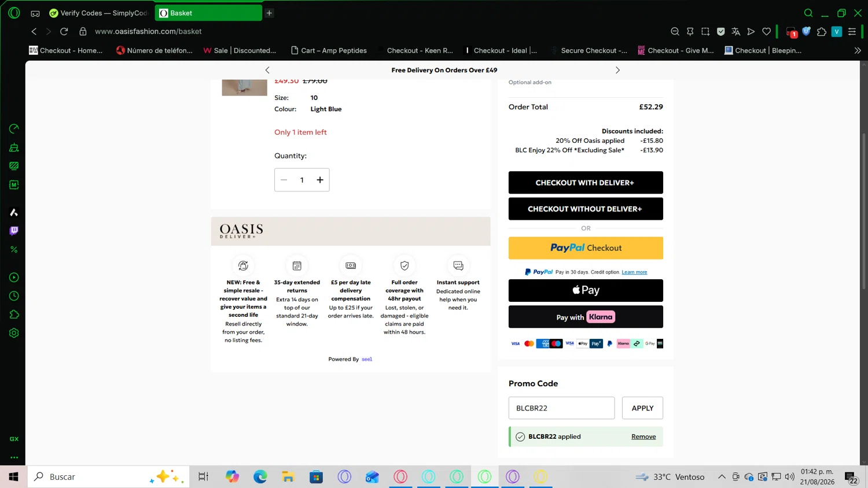868x488 pixels.
Task: Click the translate page icon
Action: [x=735, y=32]
